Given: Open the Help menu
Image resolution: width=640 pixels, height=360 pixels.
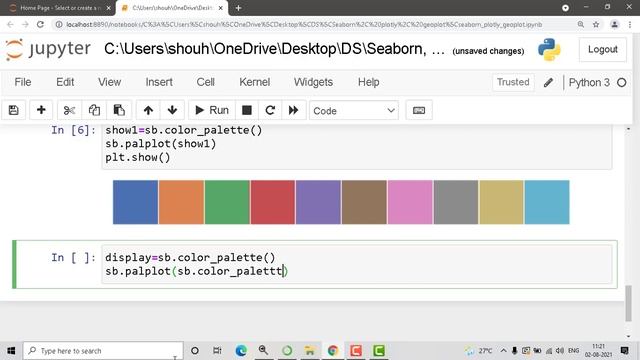Looking at the screenshot, I should click(369, 82).
